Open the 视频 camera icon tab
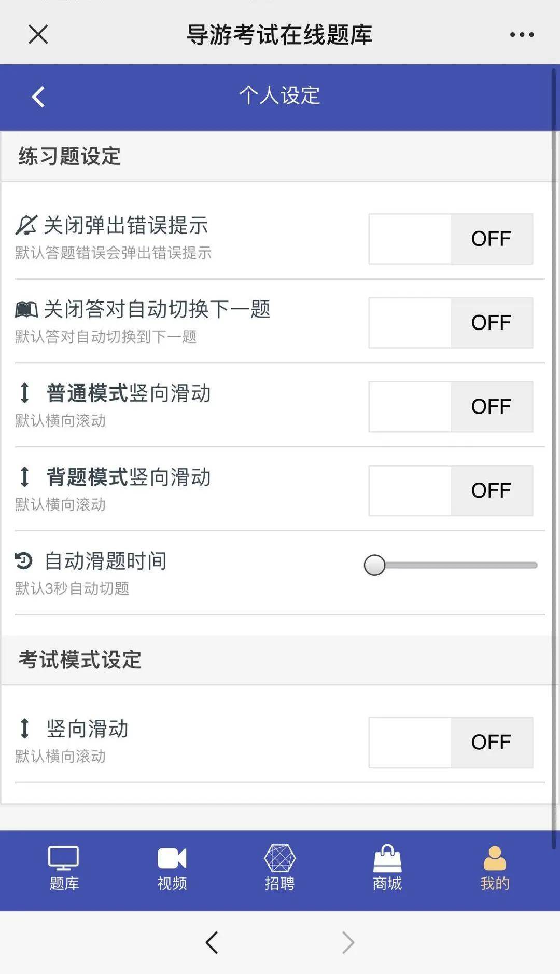The height and width of the screenshot is (974, 560). pyautogui.click(x=172, y=858)
